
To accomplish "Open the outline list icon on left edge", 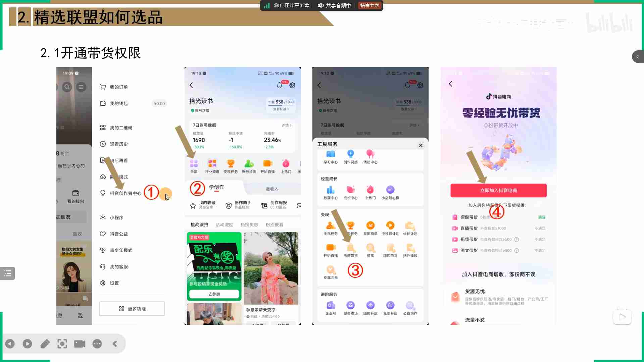I will click(x=8, y=273).
